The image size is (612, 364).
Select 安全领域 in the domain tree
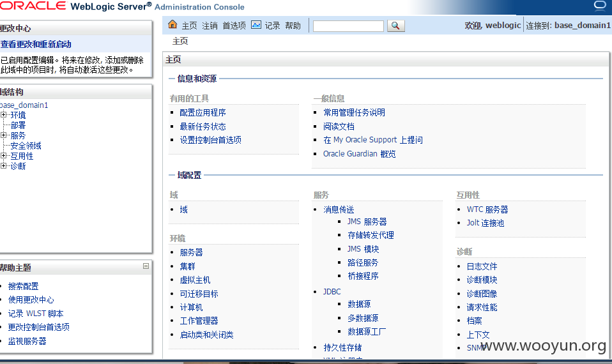click(x=26, y=146)
